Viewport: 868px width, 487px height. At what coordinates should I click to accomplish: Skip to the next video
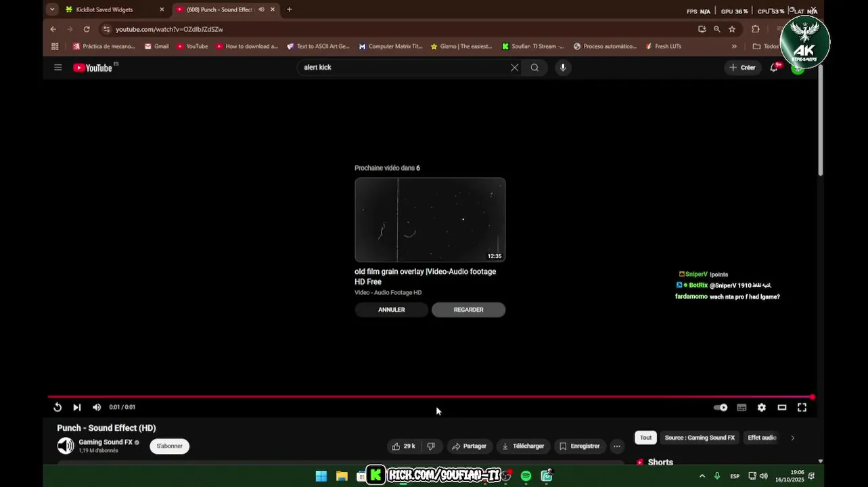coord(77,407)
